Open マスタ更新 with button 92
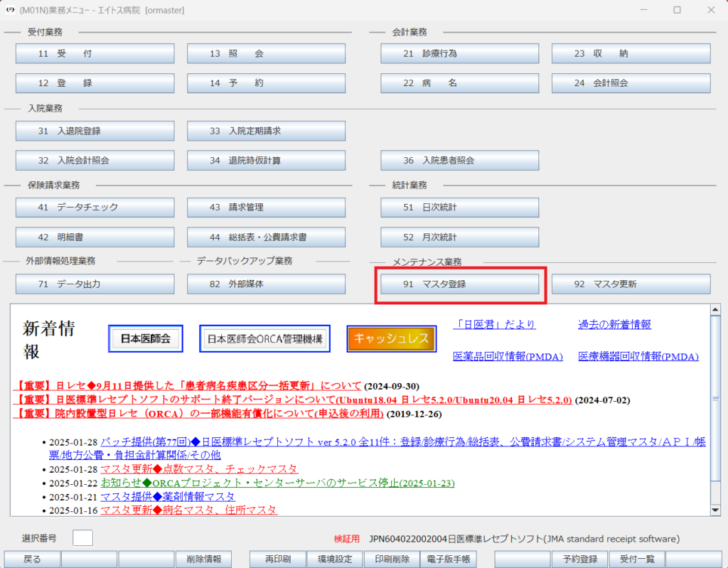The image size is (728, 568). 631,284
